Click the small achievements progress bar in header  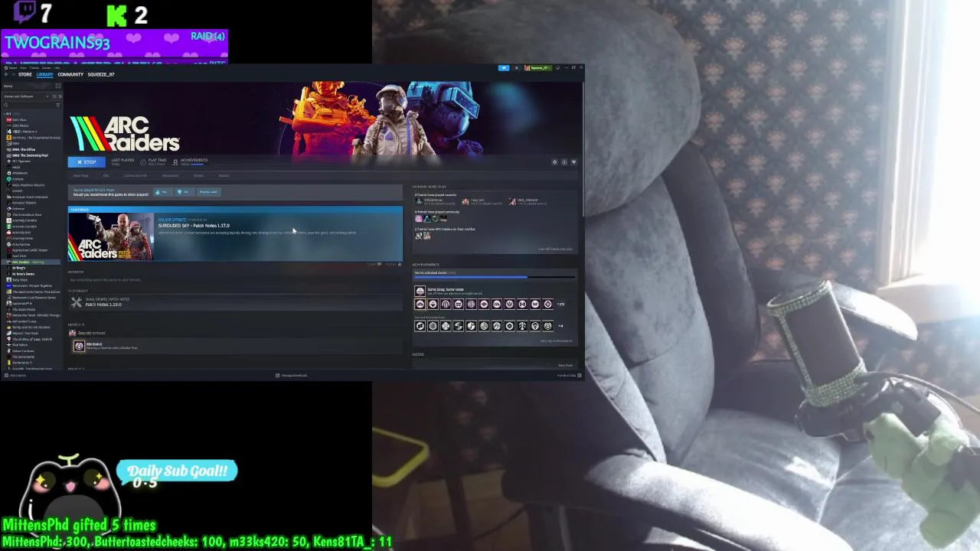point(198,164)
